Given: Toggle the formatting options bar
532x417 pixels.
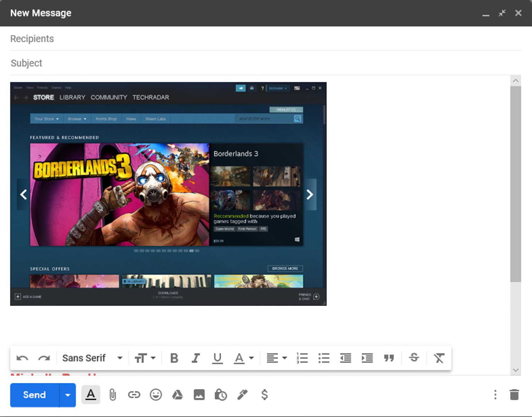Looking at the screenshot, I should click(91, 395).
